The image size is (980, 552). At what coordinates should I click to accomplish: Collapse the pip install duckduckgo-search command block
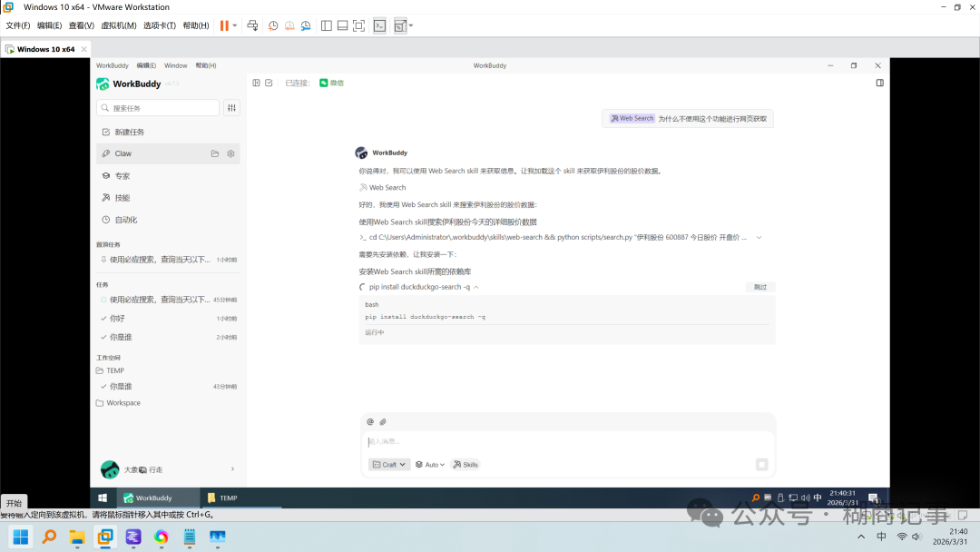[x=475, y=286]
